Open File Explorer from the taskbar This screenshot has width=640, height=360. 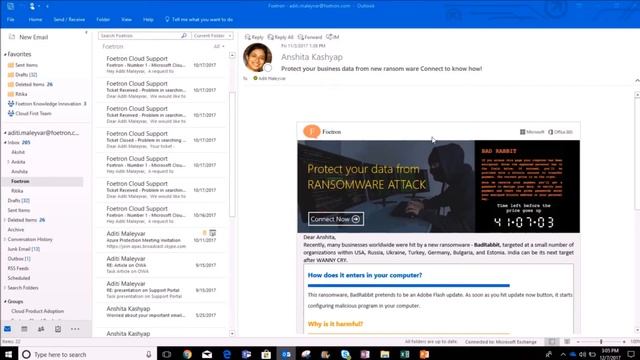(385, 354)
